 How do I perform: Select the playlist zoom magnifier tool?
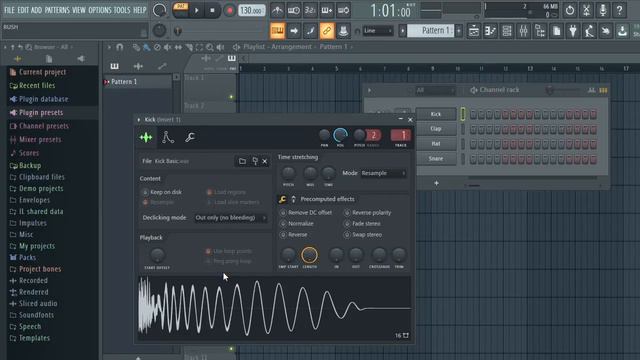209,47
